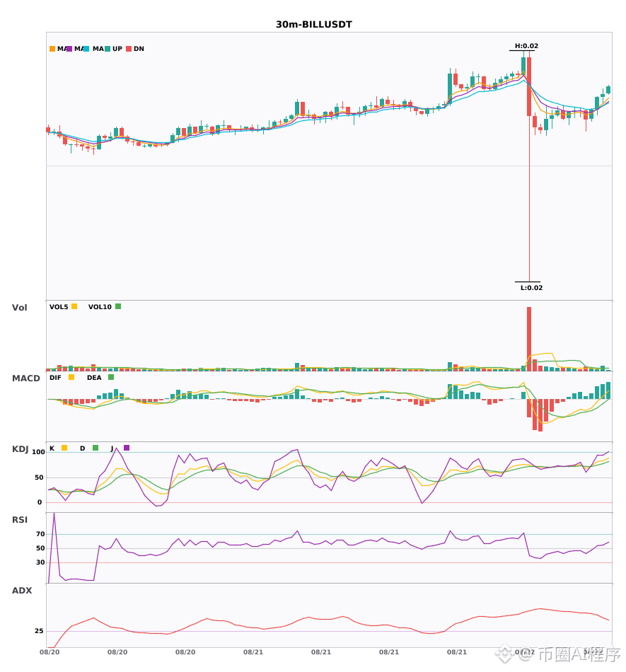Viewport: 626px width, 672px height.
Task: Click the purple J legend swatch
Action: 127,448
